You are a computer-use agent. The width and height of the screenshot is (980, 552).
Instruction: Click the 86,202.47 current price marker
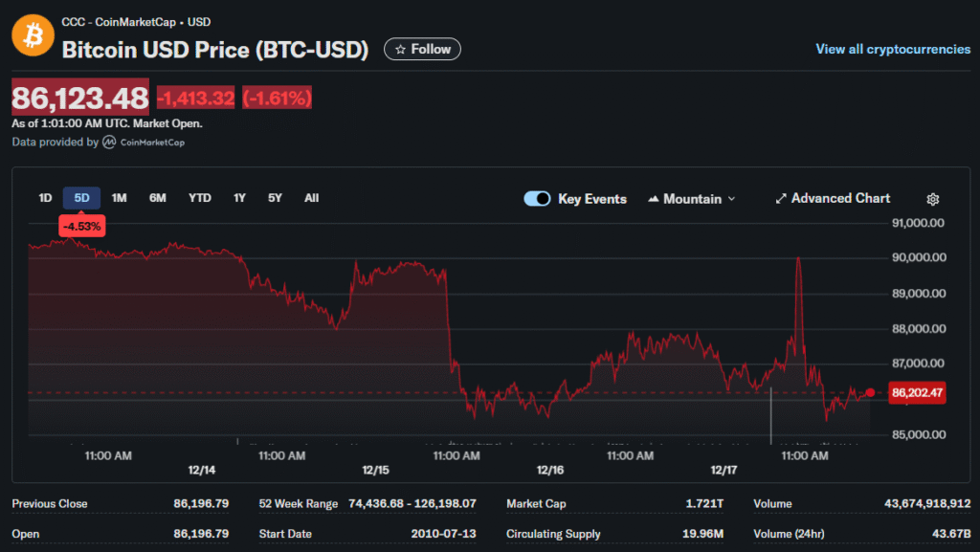pos(917,392)
